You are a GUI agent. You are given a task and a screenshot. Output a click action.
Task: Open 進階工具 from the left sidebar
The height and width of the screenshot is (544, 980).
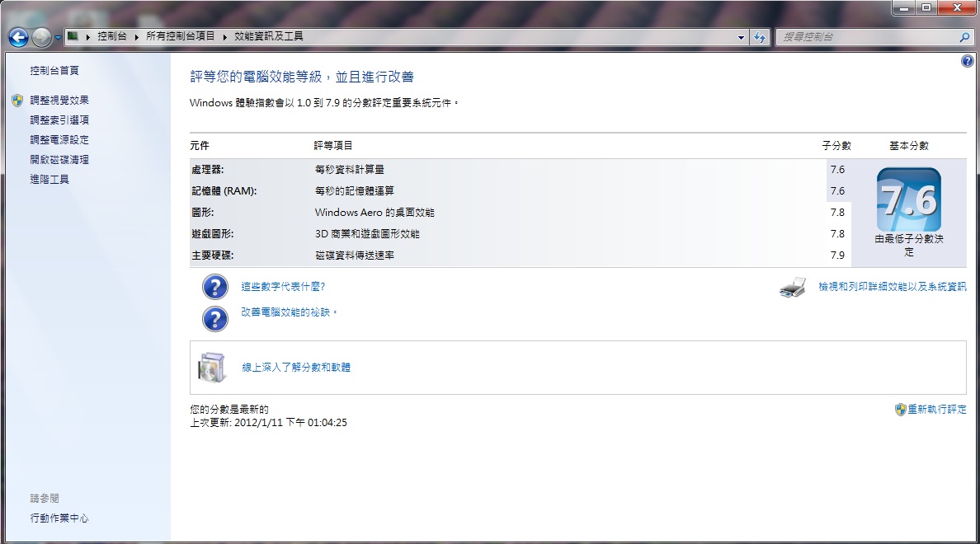click(49, 180)
